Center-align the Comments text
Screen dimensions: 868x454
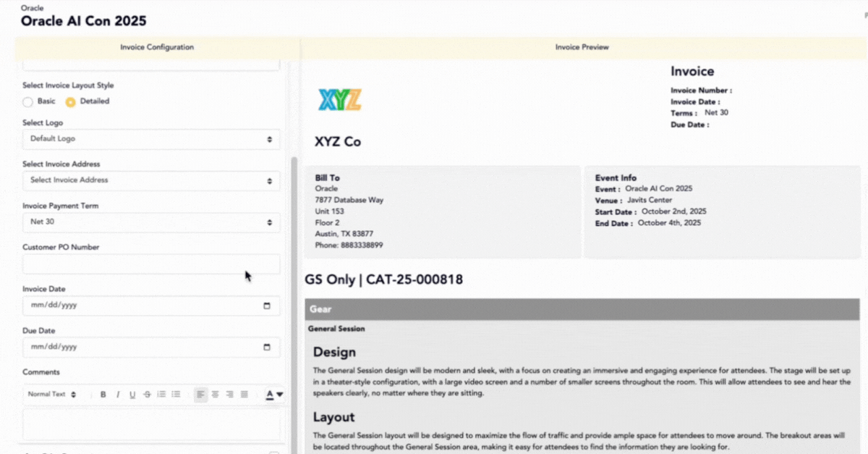coord(215,395)
